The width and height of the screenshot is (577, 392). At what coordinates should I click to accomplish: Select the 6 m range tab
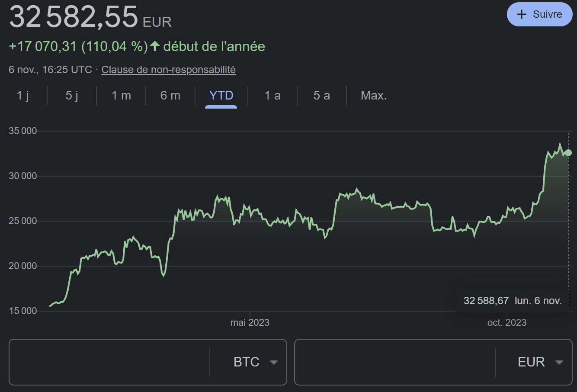pyautogui.click(x=170, y=96)
